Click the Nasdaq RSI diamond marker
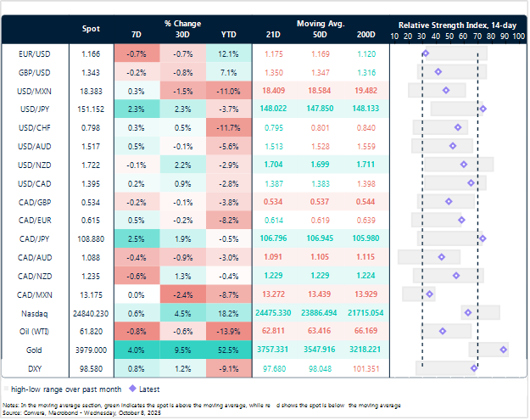The image size is (530, 420). click(467, 312)
